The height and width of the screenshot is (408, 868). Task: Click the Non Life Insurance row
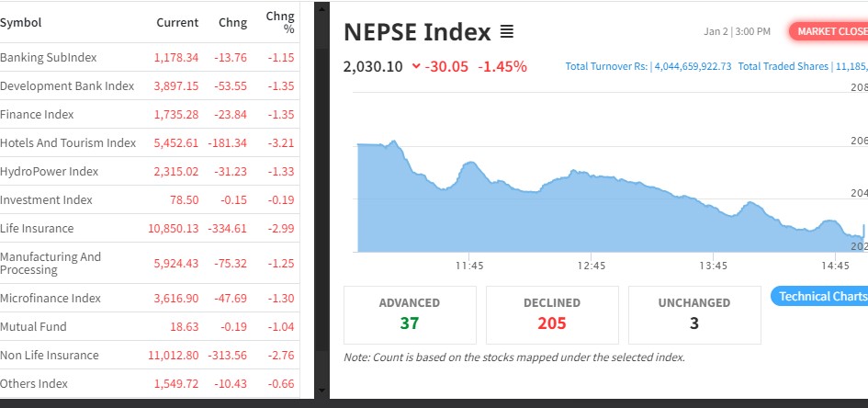[x=50, y=355]
